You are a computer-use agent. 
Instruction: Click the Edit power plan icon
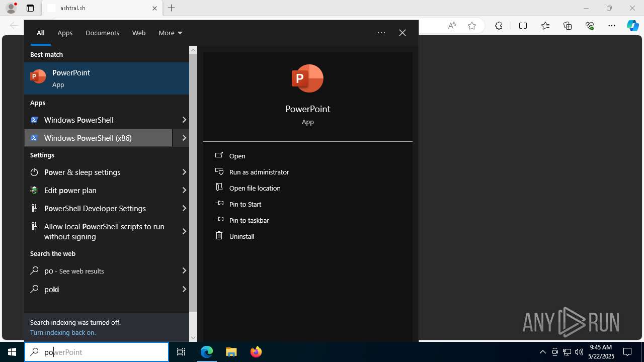(x=34, y=190)
